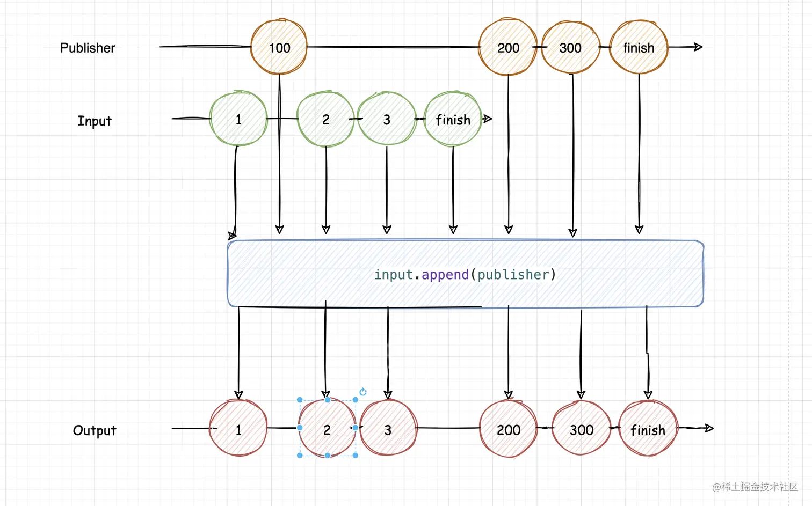812x506 pixels.
Task: Click the input.append(publisher) blue box
Action: (x=465, y=274)
